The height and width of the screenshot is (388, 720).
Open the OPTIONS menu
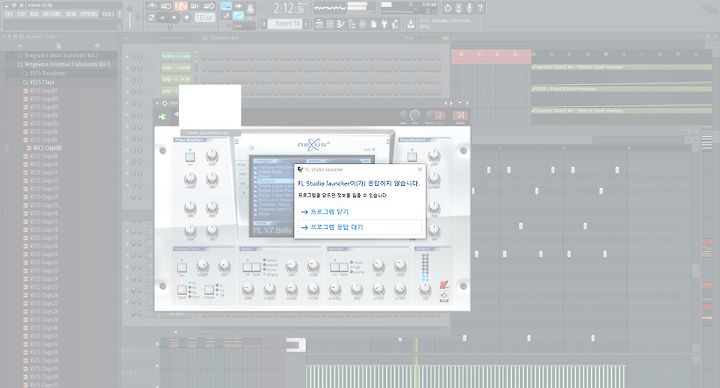pyautogui.click(x=89, y=14)
